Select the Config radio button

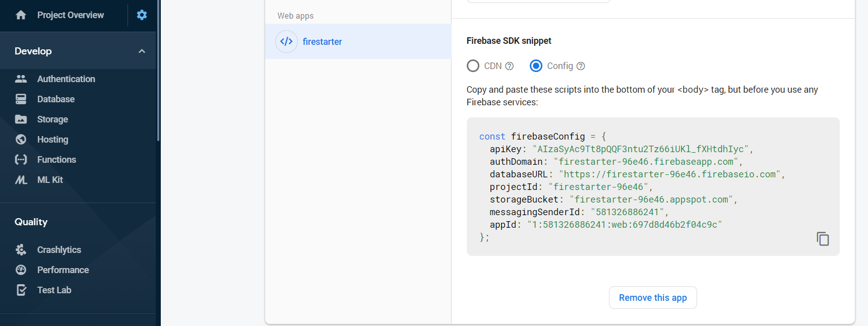tap(536, 66)
